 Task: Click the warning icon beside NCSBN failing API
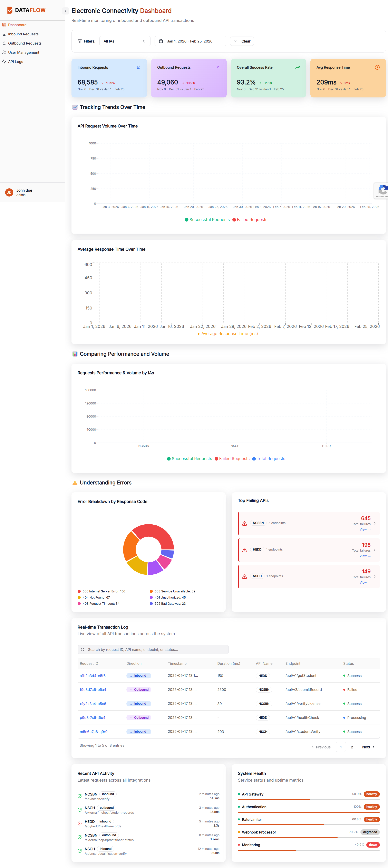(244, 523)
